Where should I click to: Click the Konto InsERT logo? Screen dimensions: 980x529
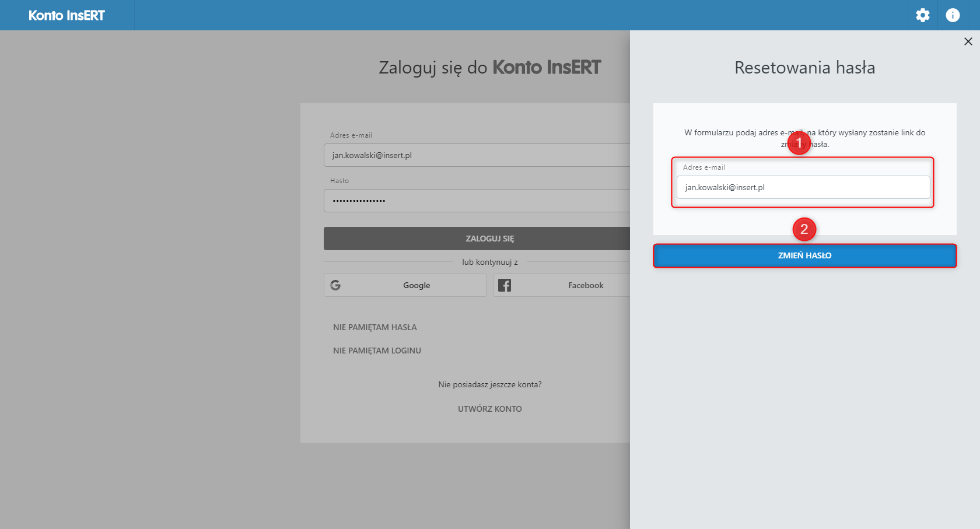[66, 16]
